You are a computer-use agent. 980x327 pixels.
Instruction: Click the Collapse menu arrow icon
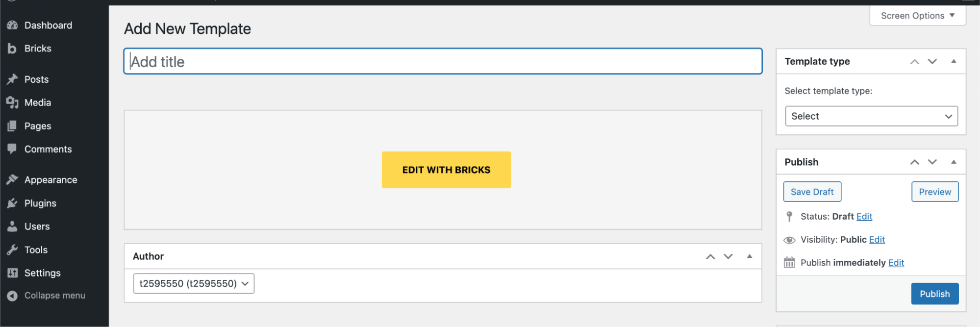pyautogui.click(x=12, y=296)
